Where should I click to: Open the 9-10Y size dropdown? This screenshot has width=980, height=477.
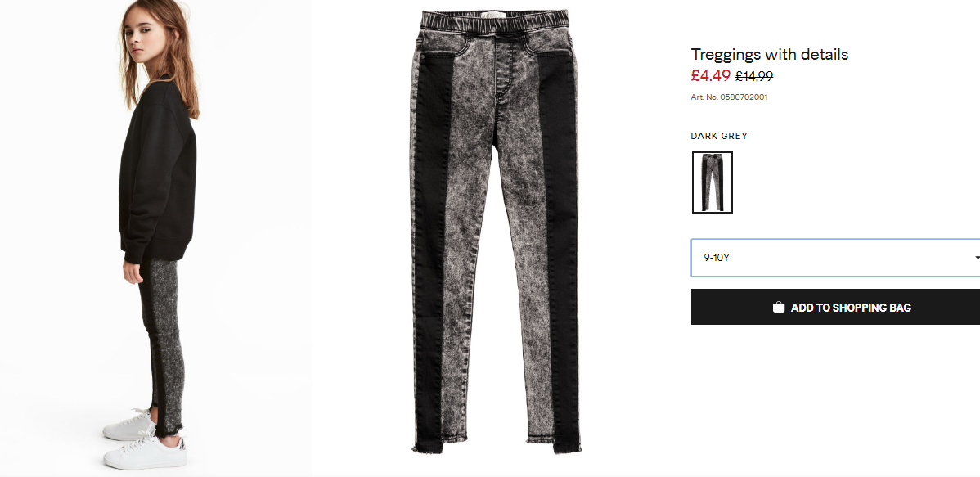[836, 258]
